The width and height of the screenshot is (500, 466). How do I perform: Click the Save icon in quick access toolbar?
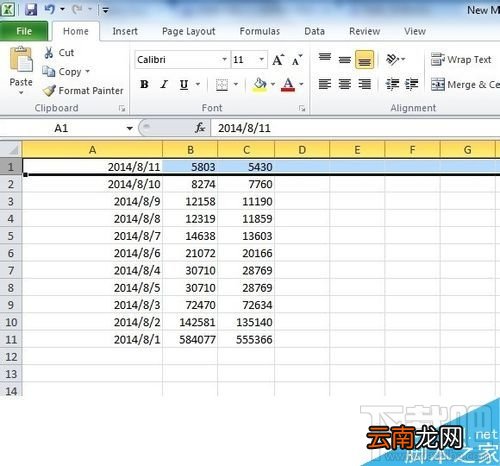click(x=31, y=9)
